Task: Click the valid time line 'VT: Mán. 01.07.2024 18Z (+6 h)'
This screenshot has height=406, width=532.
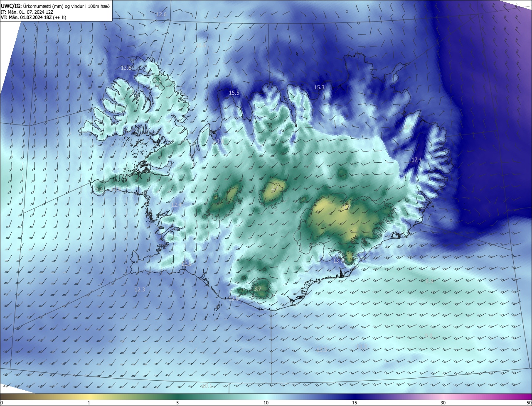Action: (33, 17)
